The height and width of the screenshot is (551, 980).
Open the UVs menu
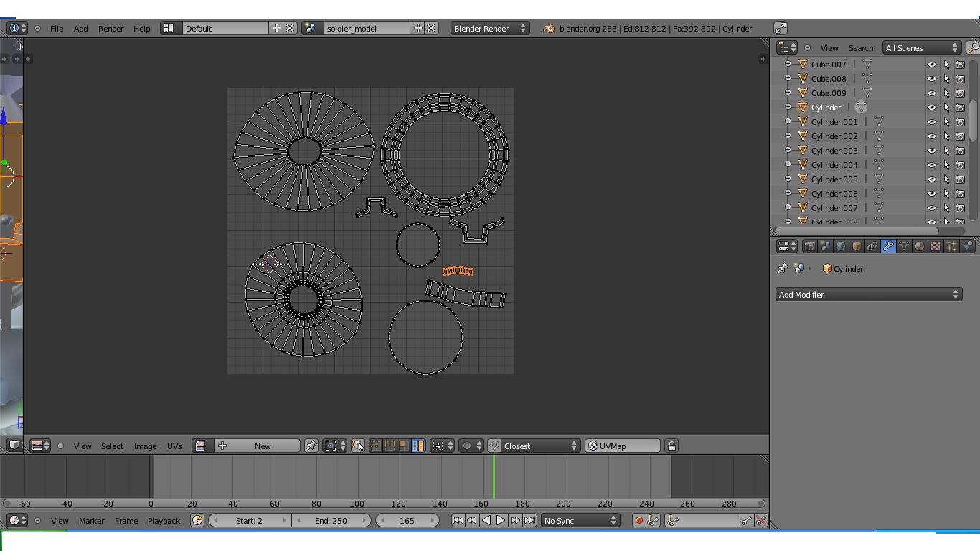coord(174,446)
